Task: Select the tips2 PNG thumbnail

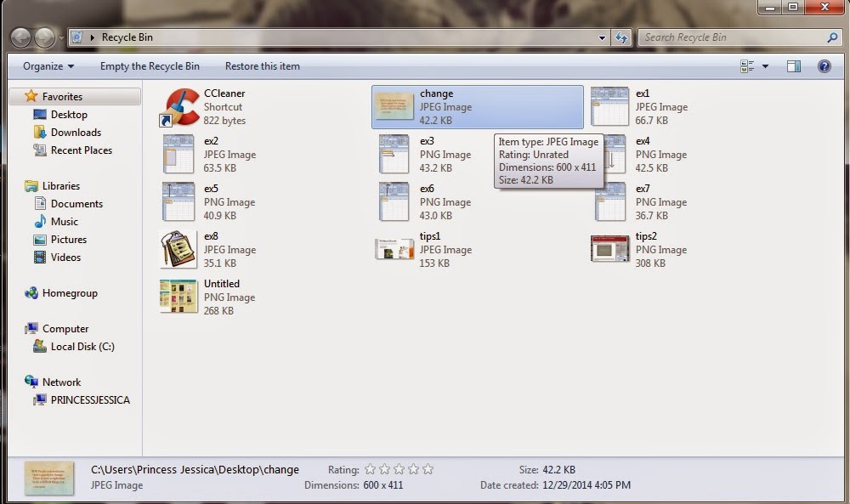Action: (x=609, y=249)
